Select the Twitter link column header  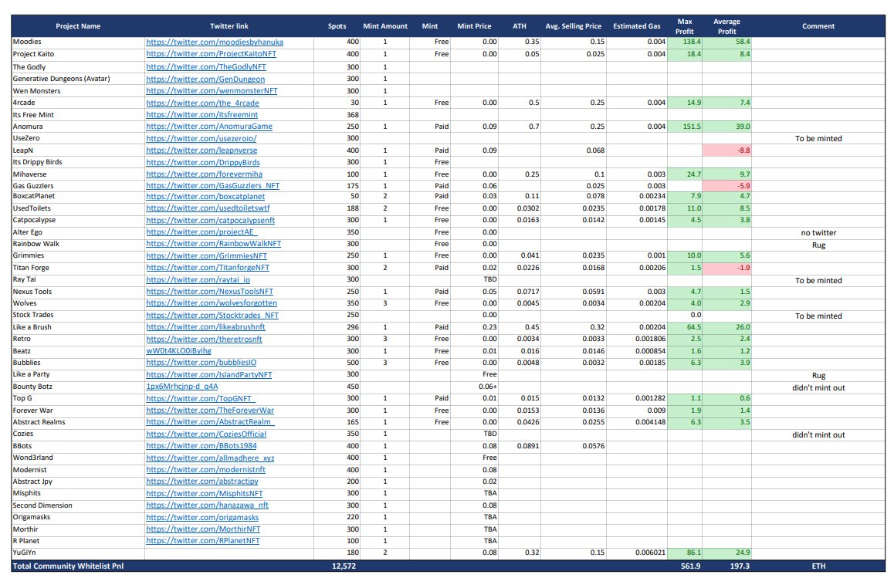[x=229, y=26]
